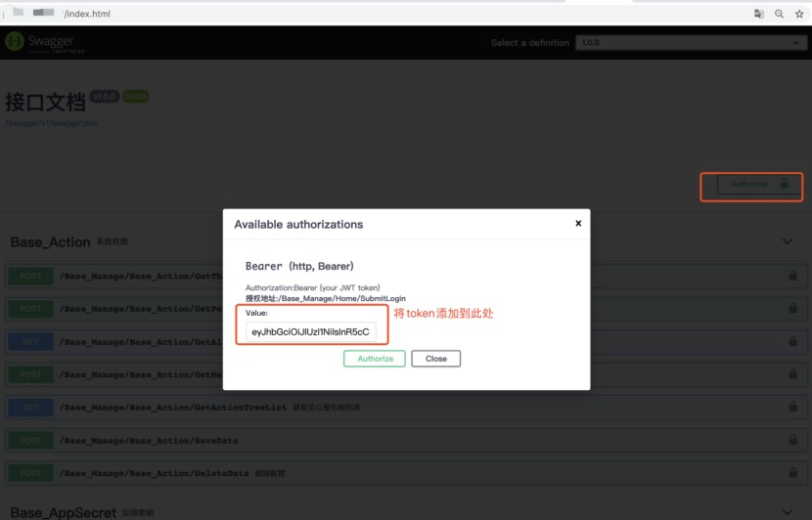Click lock icon on SaveData row

[x=792, y=440]
